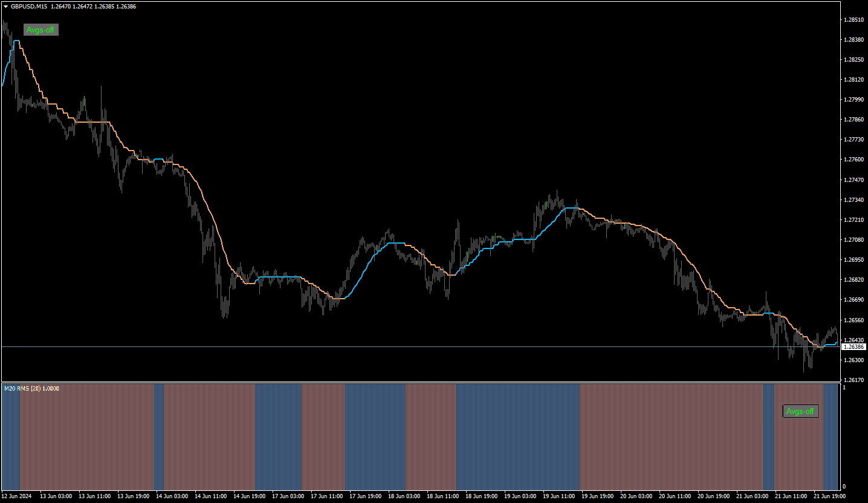Select the 19 Jun 03:00 time label
Viewport: 868px width, 503px height.
[x=520, y=496]
